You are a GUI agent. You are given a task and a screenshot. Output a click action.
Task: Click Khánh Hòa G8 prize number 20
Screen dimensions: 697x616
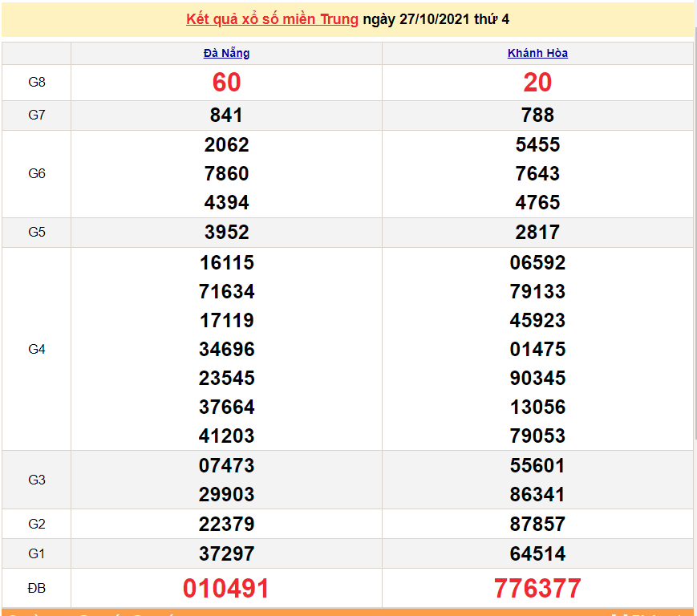537,83
